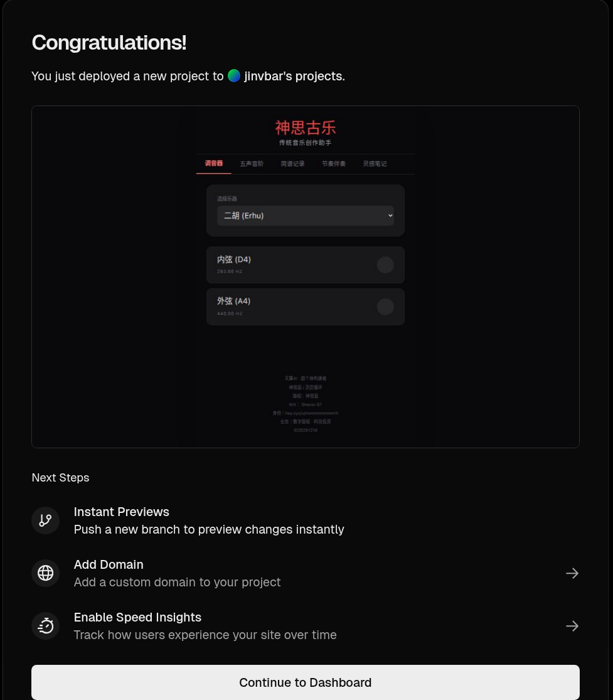Select the 调音器 tab in preview

(x=214, y=164)
